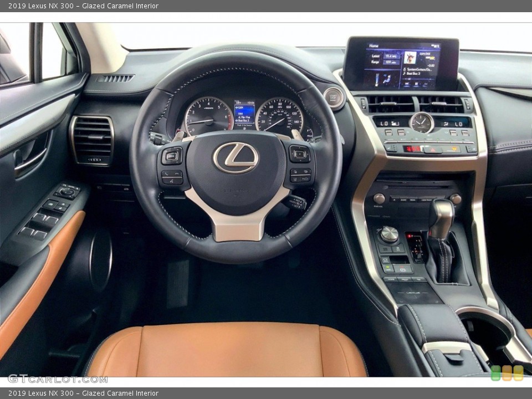
Task: Tap the Beat Box 3 song title
Action: point(413,73)
